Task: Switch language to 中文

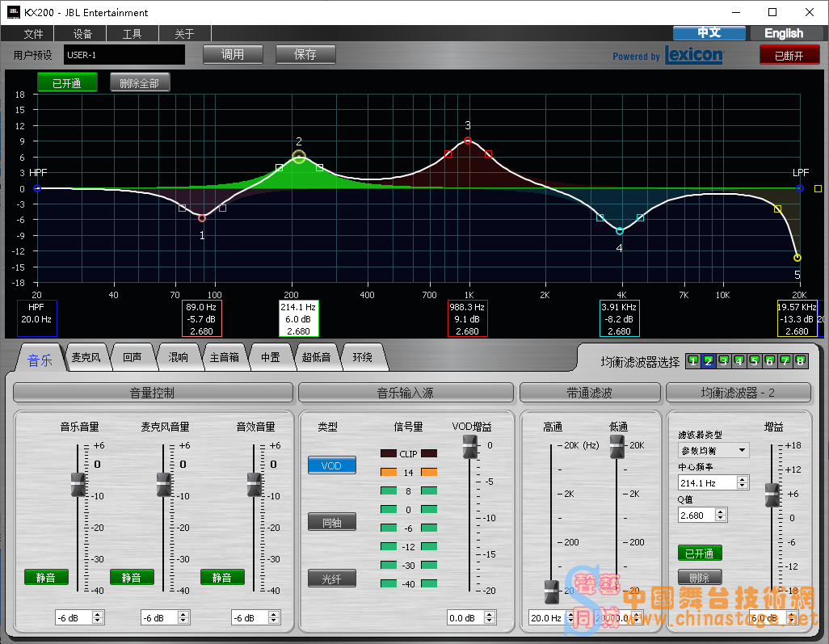Action: pyautogui.click(x=709, y=33)
